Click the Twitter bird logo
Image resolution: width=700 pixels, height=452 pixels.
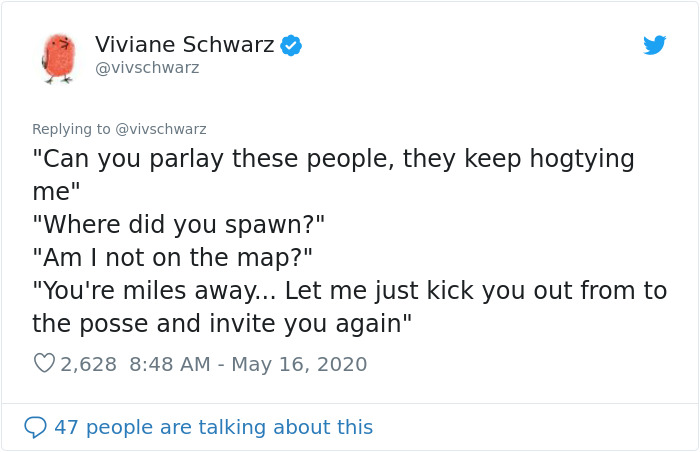click(x=654, y=45)
